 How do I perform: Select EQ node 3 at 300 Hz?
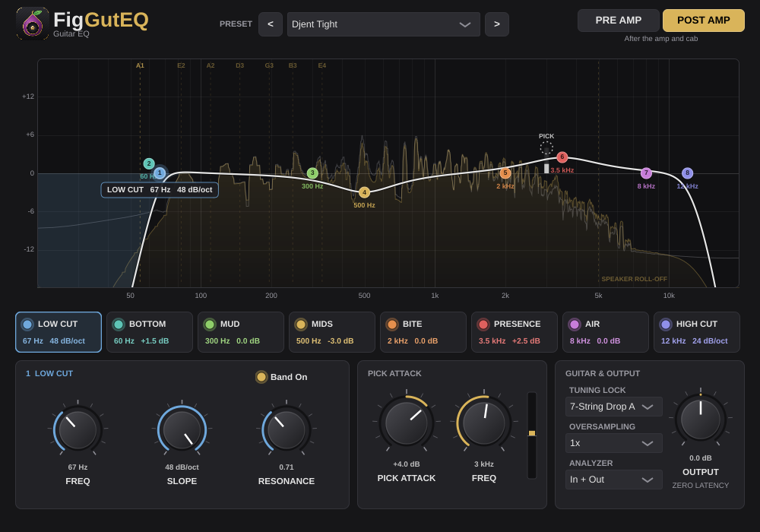pos(312,173)
